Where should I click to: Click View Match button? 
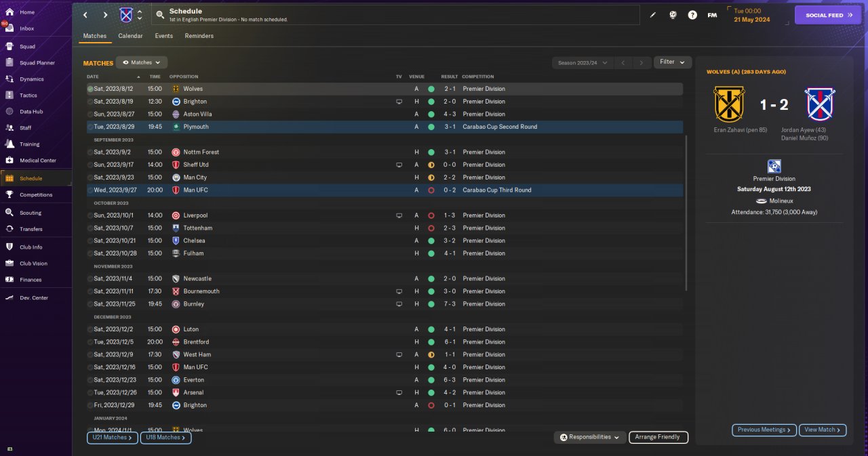[823, 430]
